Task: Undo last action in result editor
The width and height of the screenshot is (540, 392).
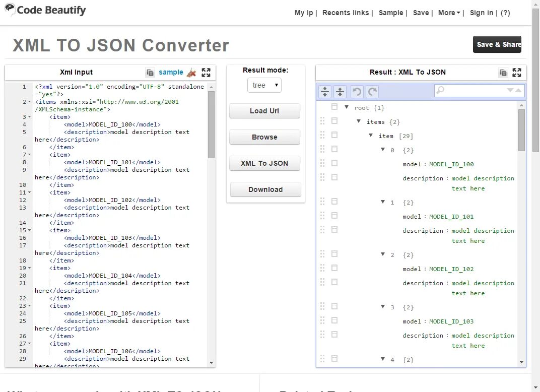Action: click(357, 91)
